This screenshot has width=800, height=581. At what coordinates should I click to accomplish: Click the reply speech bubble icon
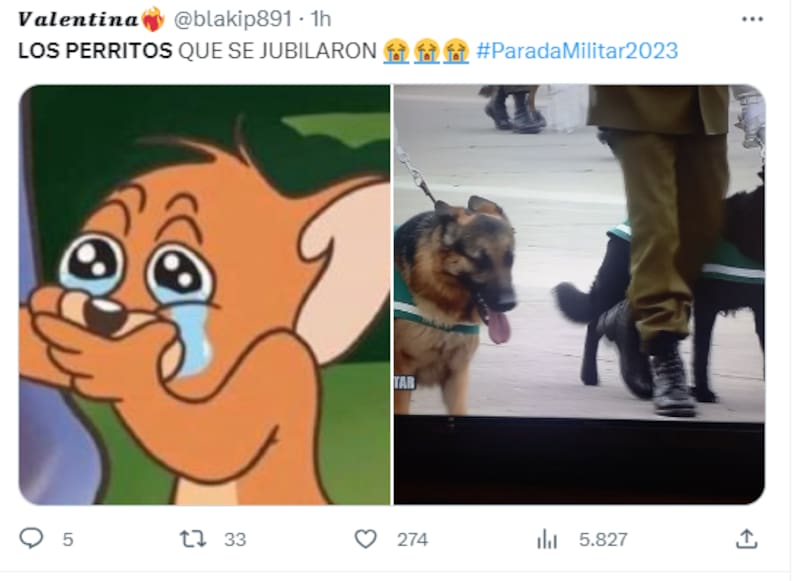coord(31,538)
